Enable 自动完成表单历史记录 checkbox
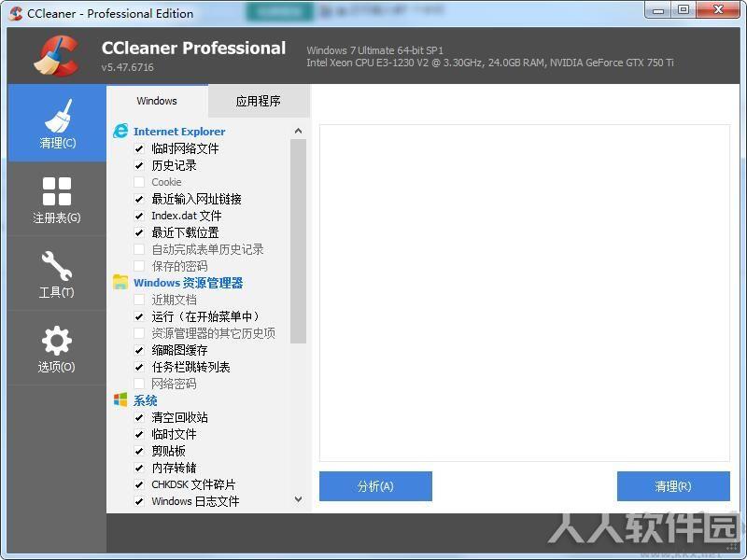 139,249
